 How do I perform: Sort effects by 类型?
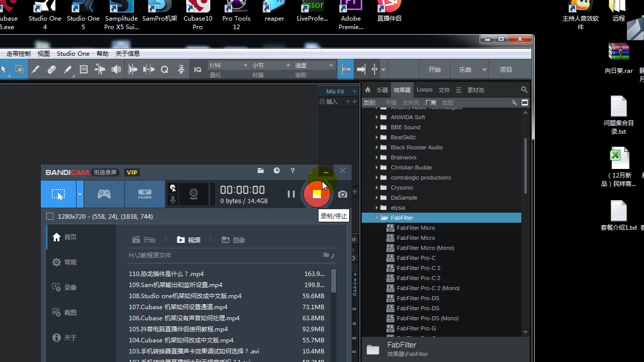coord(448,103)
